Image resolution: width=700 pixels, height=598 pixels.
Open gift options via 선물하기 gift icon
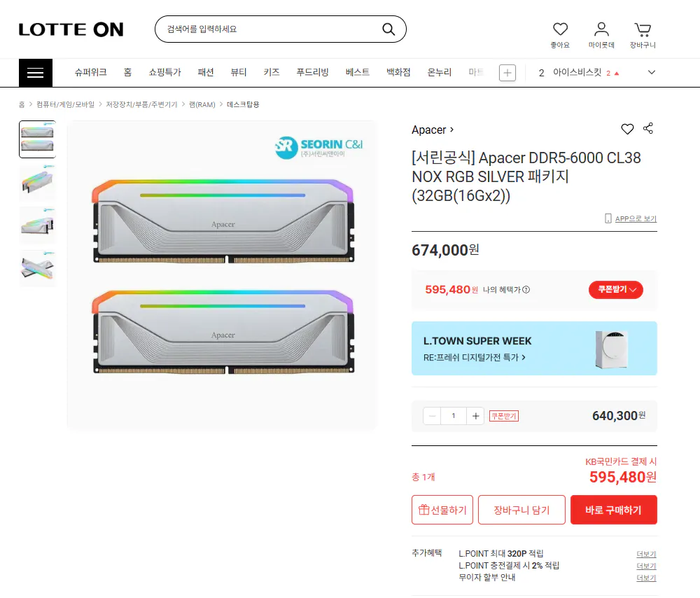tap(442, 510)
